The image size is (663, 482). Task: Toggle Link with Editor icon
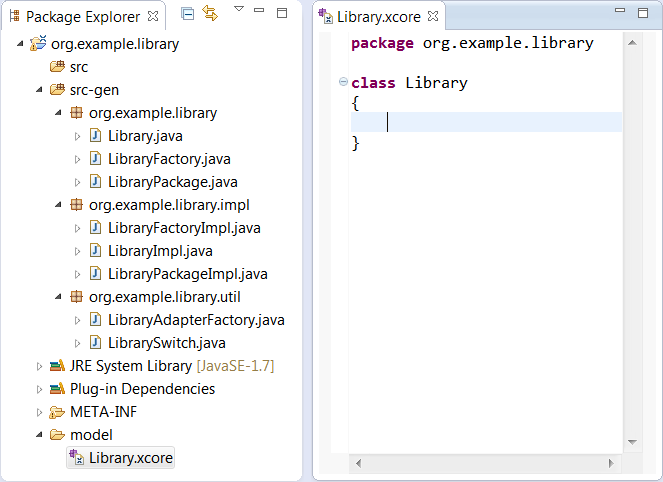210,14
